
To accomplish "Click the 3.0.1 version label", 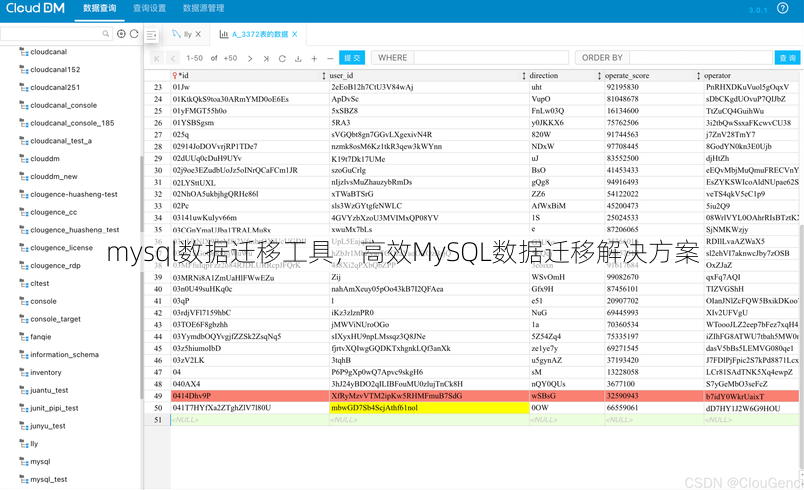I will click(x=758, y=10).
